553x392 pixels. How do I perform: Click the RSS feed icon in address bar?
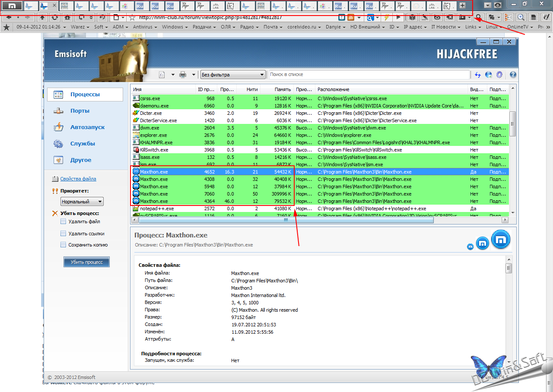[x=350, y=17]
